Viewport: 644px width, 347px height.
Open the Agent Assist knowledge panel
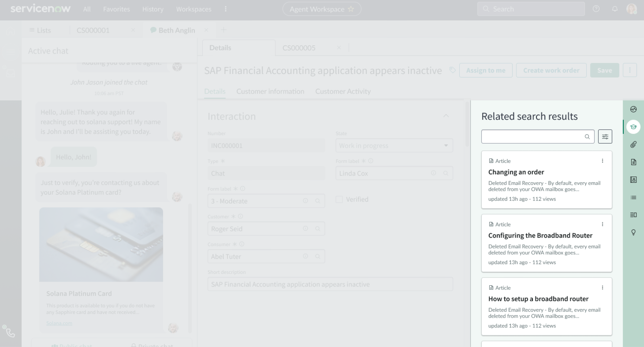(634, 127)
